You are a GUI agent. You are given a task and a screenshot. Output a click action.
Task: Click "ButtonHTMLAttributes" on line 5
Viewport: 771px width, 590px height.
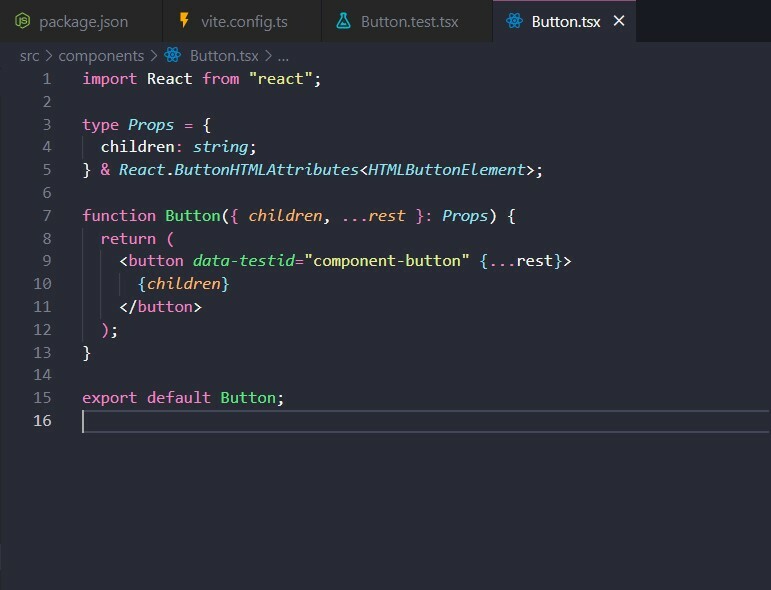click(x=266, y=170)
